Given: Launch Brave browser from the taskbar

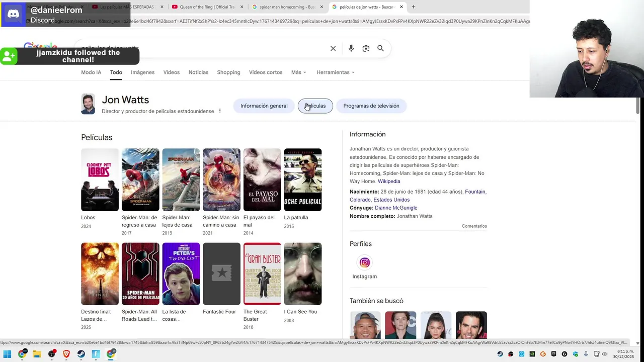Looking at the screenshot, I should 66,354.
